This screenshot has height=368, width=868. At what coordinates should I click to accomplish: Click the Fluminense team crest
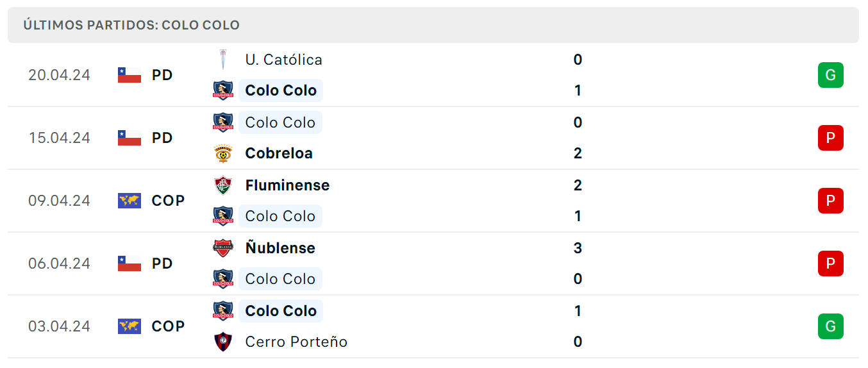pos(222,185)
